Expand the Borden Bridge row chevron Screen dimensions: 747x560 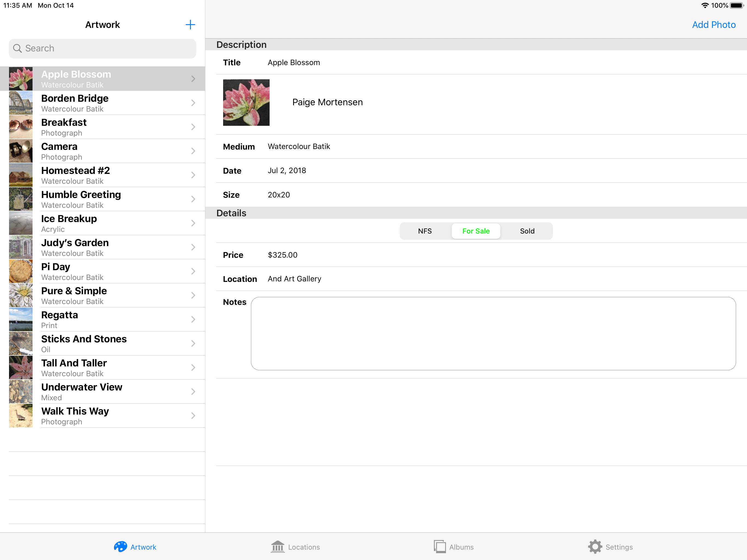pos(193,103)
